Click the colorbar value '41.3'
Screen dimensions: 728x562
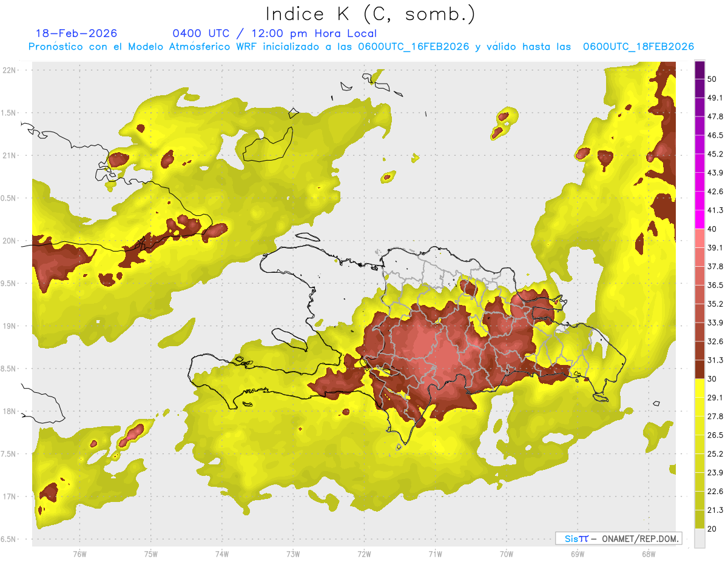coord(715,210)
